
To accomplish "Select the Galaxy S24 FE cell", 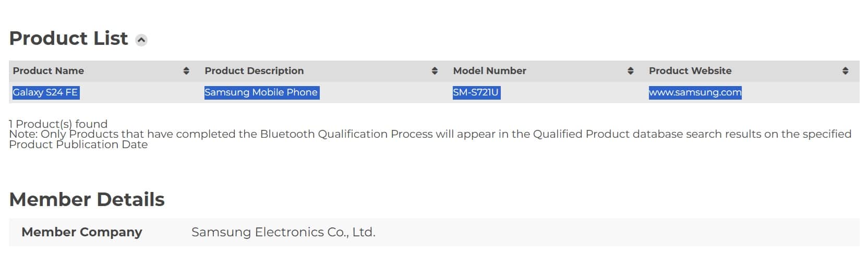I will (45, 92).
